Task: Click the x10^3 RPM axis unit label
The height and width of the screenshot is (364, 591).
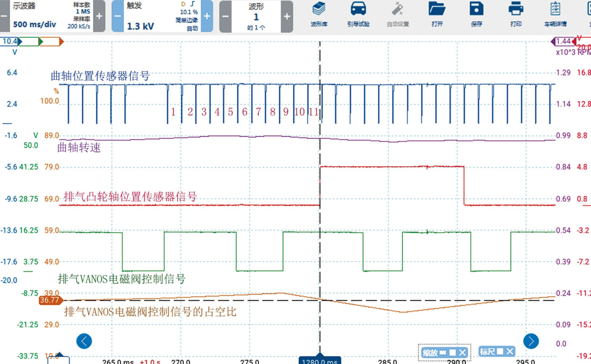Action: 573,52
